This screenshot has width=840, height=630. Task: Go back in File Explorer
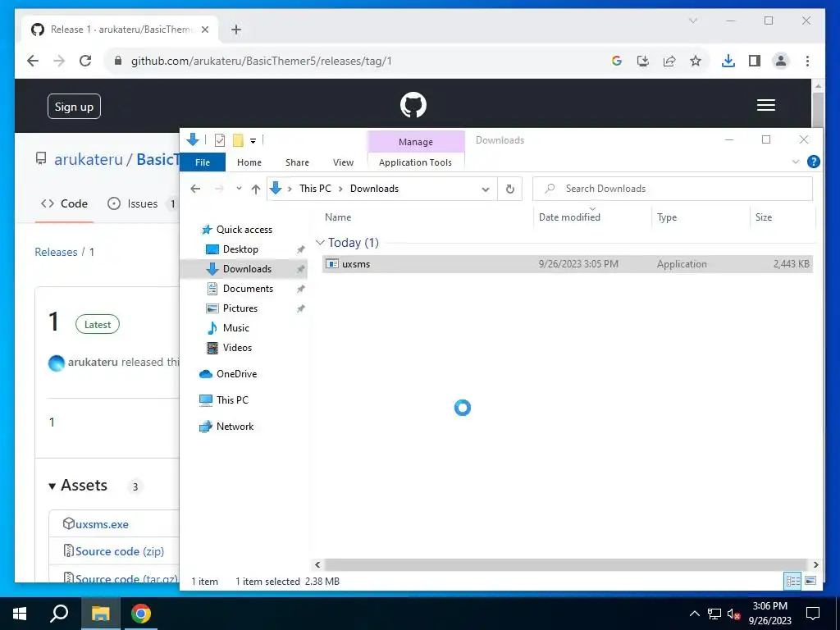(195, 189)
